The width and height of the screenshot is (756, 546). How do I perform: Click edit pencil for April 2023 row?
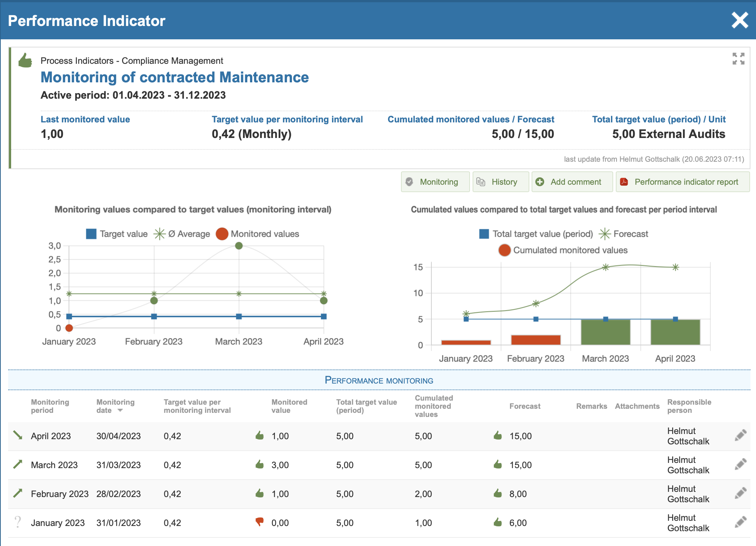pyautogui.click(x=740, y=435)
